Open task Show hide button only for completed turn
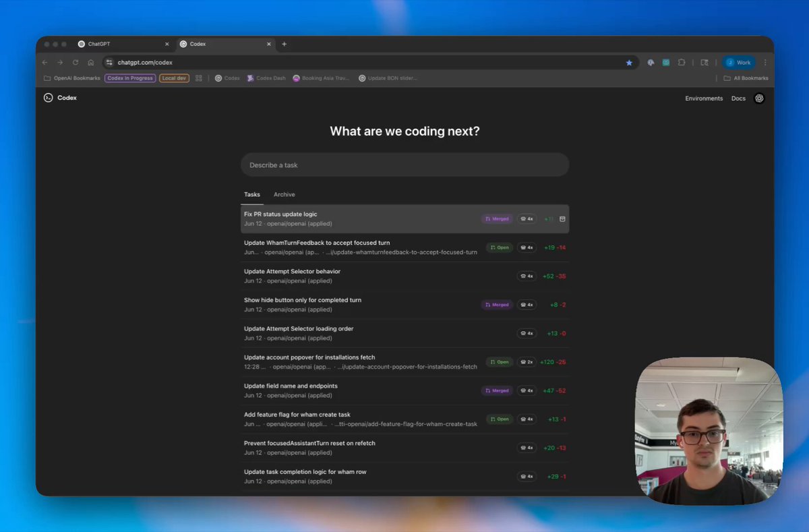The height and width of the screenshot is (532, 809). pos(404,305)
